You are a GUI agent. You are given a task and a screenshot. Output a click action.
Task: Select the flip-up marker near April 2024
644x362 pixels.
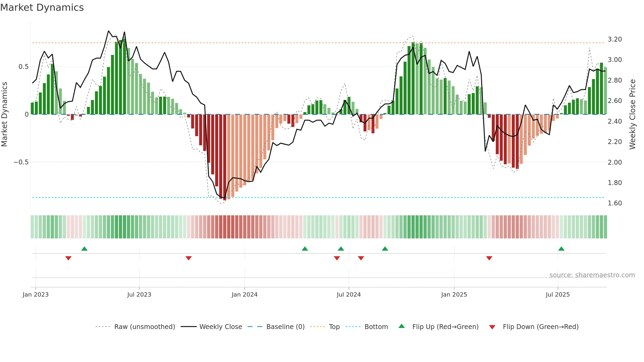[305, 249]
